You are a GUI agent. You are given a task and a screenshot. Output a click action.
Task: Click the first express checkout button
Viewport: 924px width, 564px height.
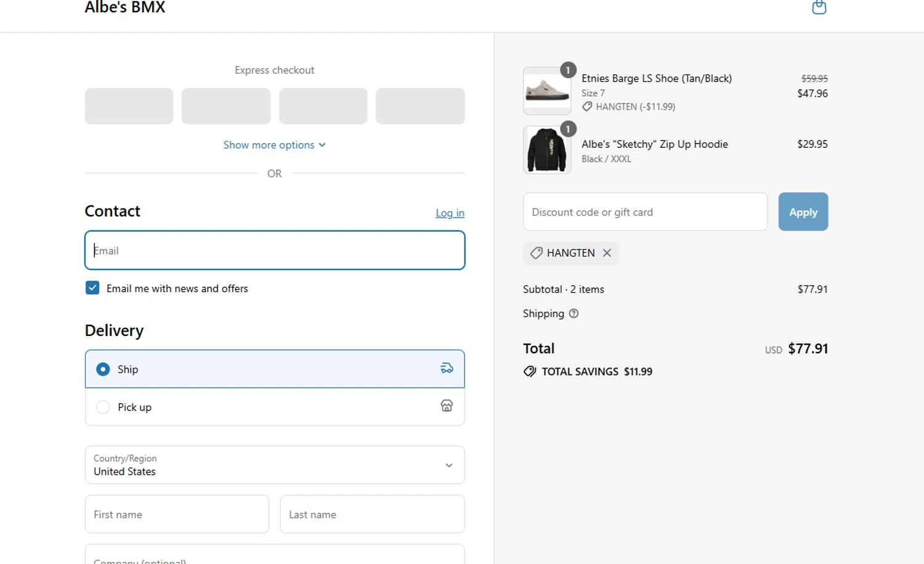pos(129,106)
